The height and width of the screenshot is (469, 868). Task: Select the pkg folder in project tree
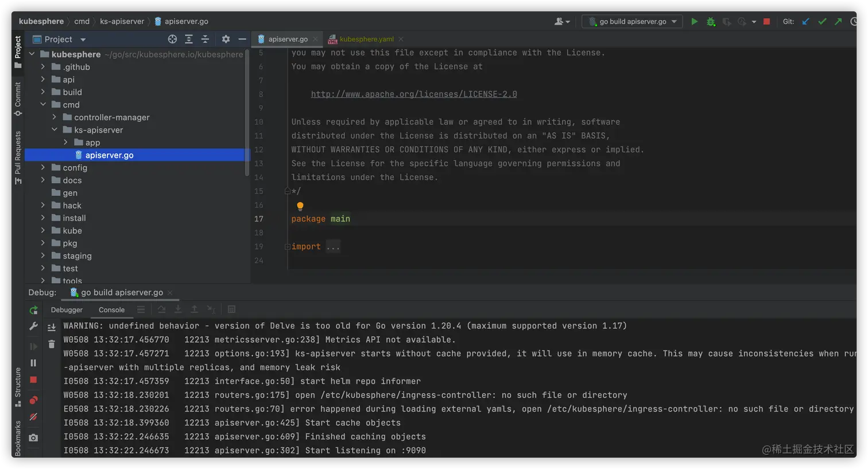[x=70, y=243]
